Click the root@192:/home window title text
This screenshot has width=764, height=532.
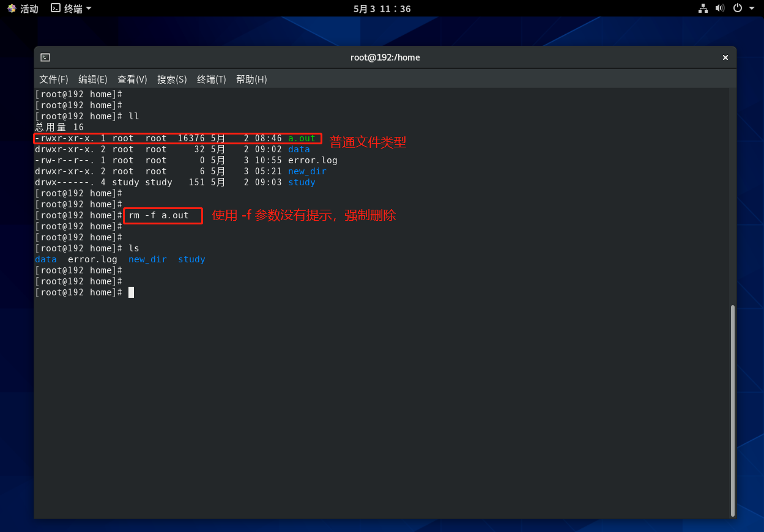point(385,57)
